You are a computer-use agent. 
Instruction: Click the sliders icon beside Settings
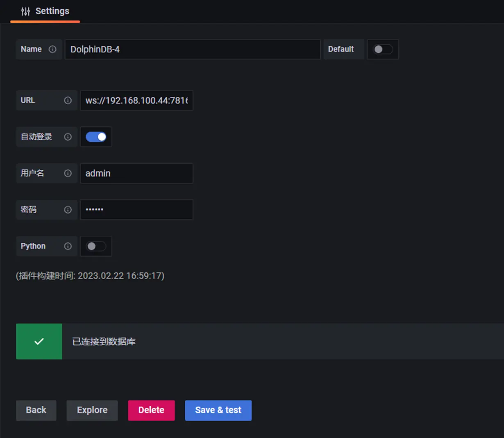25,11
